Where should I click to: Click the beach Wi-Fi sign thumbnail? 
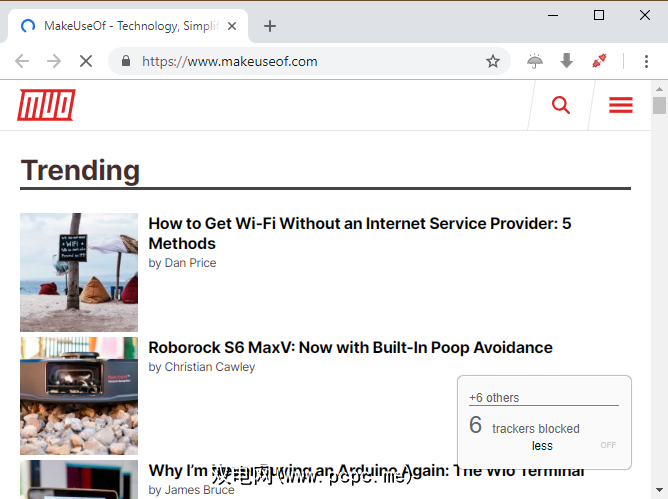pos(79,272)
